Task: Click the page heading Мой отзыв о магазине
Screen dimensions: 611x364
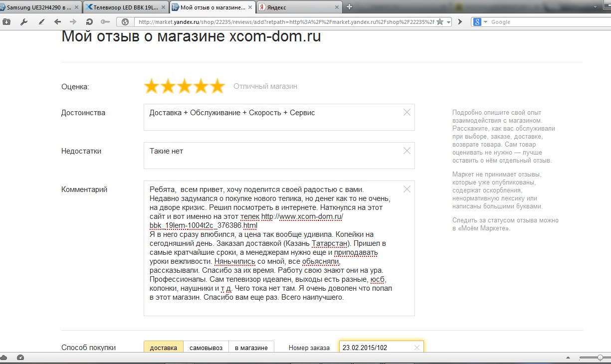Action: tap(191, 37)
